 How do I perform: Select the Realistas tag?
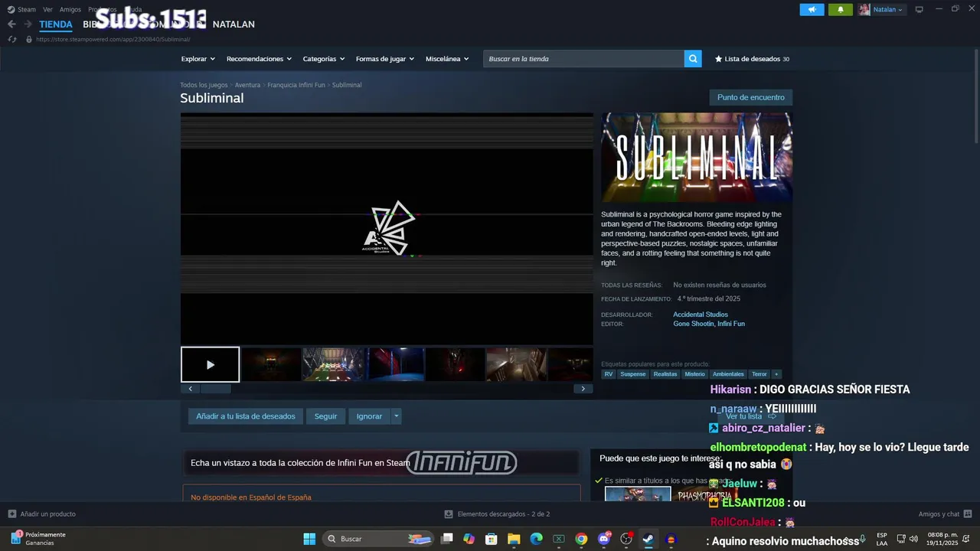coord(665,374)
